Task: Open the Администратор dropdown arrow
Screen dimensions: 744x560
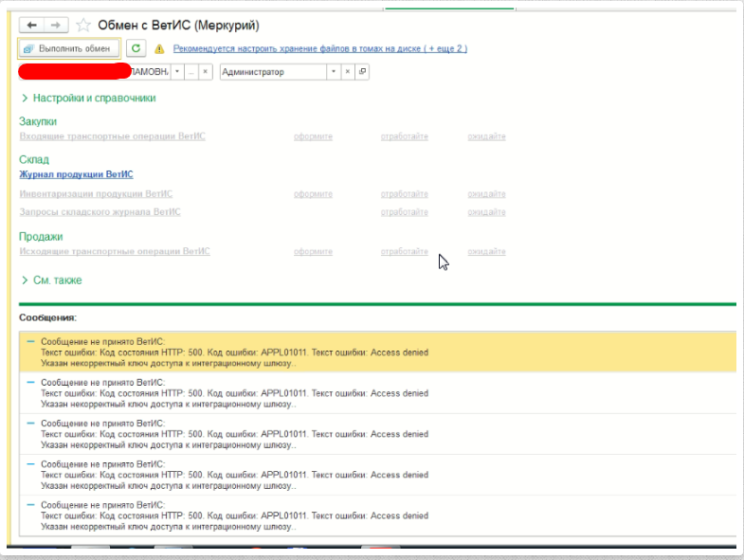Action: coord(334,72)
